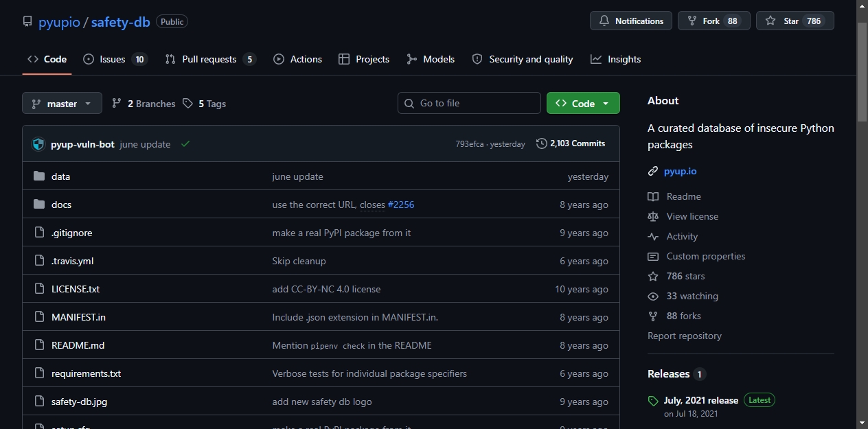Expand the master branch dropdown
Screen dimensions: 868x429
pyautogui.click(x=62, y=103)
